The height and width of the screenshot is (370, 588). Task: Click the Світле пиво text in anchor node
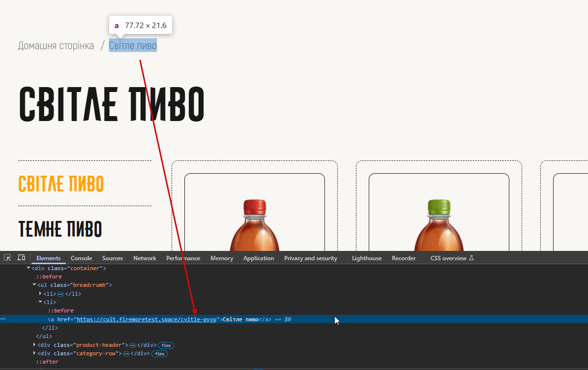pos(241,319)
